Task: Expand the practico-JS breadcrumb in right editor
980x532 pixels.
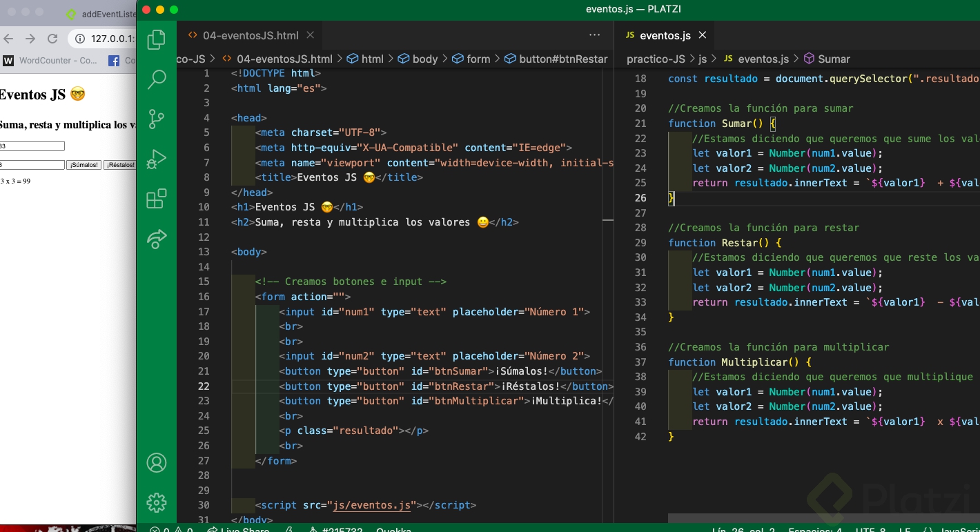Action: pos(656,59)
